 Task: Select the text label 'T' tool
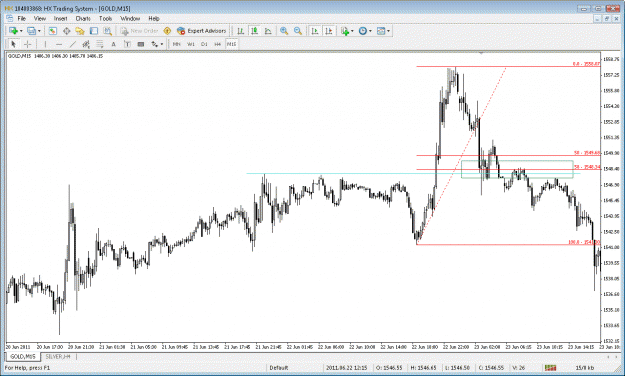tap(127, 44)
